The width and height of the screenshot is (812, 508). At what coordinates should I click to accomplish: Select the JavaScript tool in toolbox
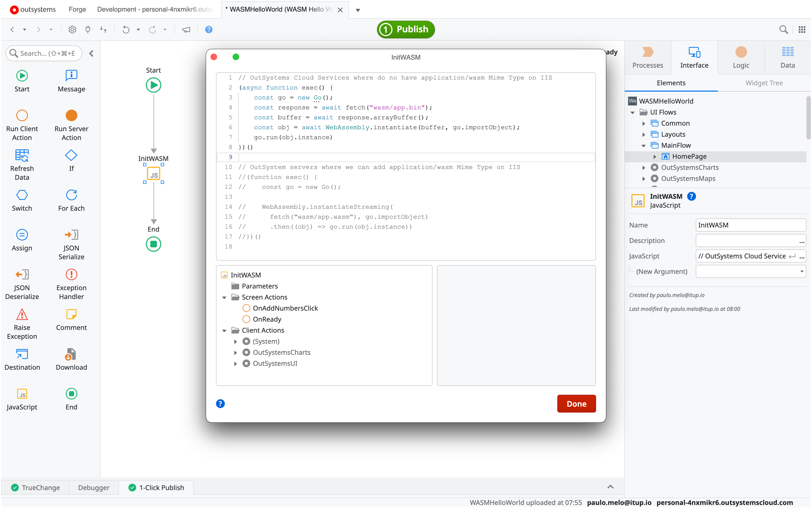[x=22, y=399]
